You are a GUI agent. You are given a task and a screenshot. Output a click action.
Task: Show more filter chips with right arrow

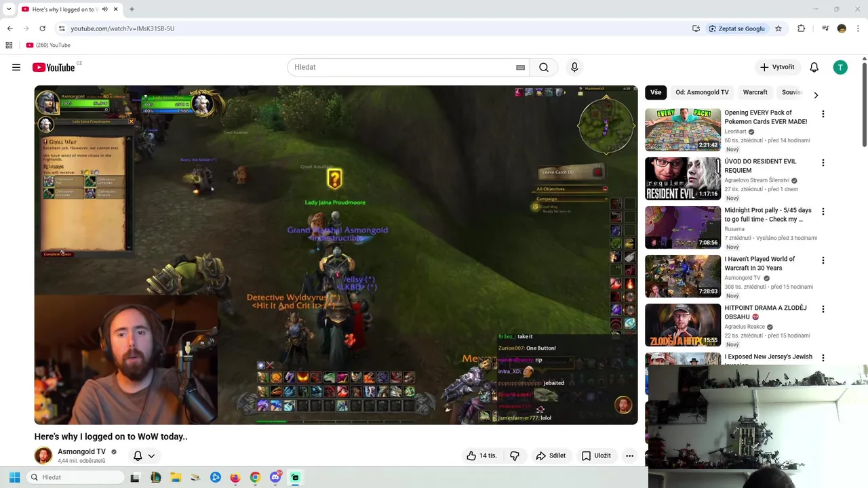(x=816, y=95)
